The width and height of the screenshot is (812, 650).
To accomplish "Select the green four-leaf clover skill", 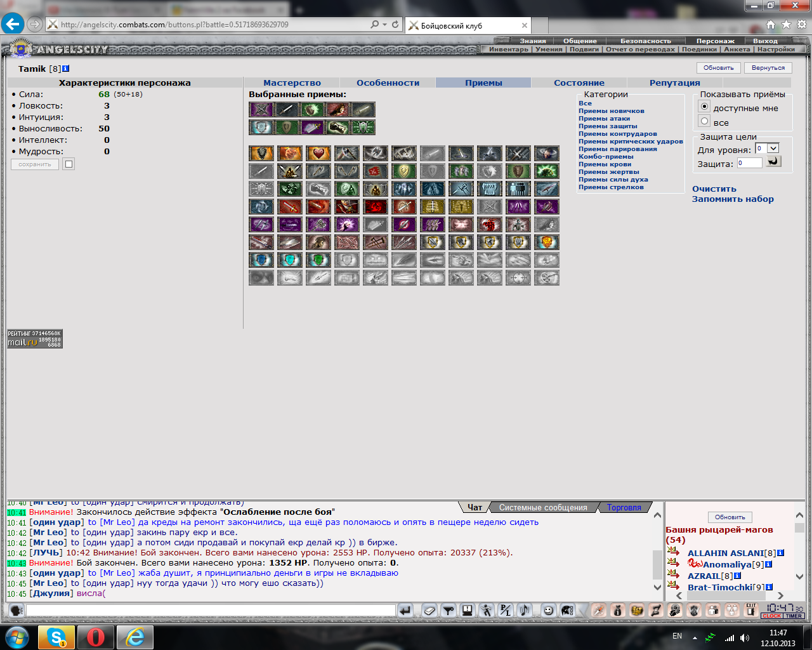I will point(290,189).
